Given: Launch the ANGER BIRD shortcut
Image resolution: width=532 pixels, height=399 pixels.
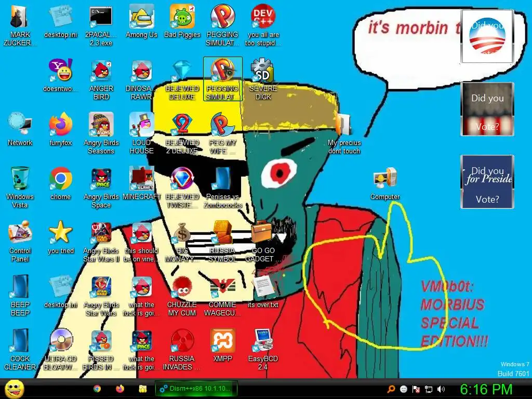Looking at the screenshot, I should [x=101, y=79].
